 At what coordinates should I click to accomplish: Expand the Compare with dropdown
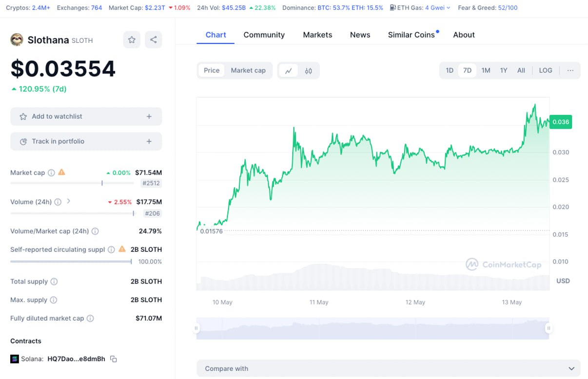click(x=389, y=369)
